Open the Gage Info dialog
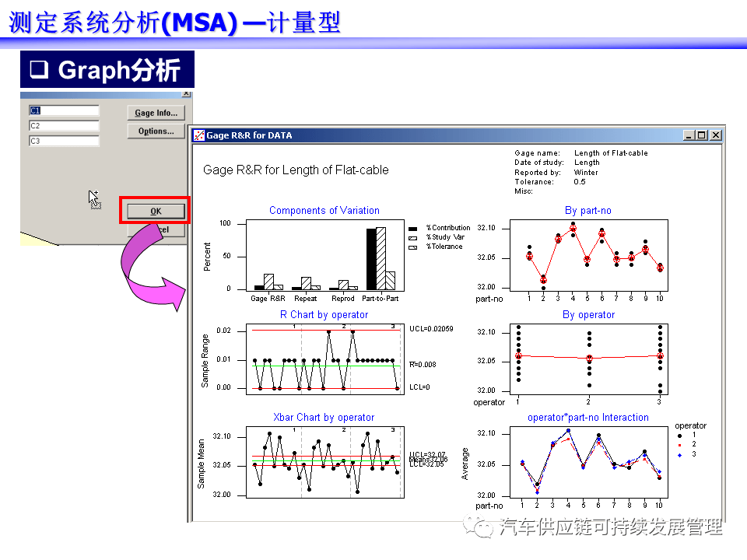Image resolution: width=747 pixels, height=560 pixels. click(155, 112)
